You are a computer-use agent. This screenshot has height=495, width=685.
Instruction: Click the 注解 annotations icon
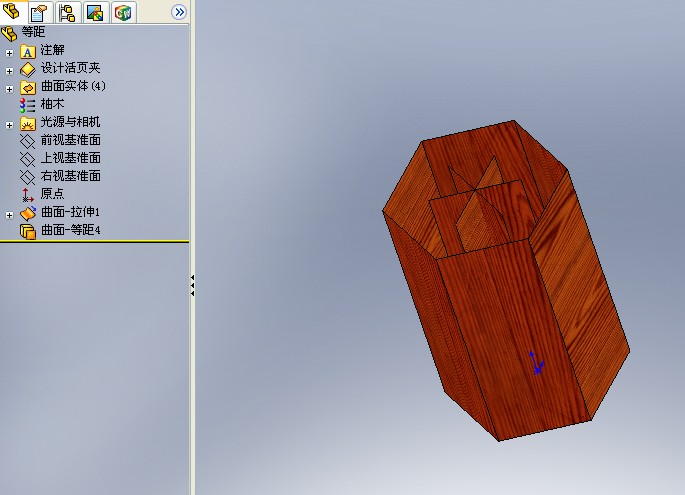(x=28, y=52)
